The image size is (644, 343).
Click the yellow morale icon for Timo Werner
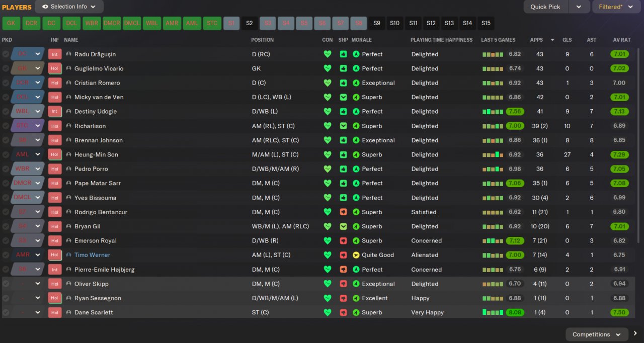(356, 255)
